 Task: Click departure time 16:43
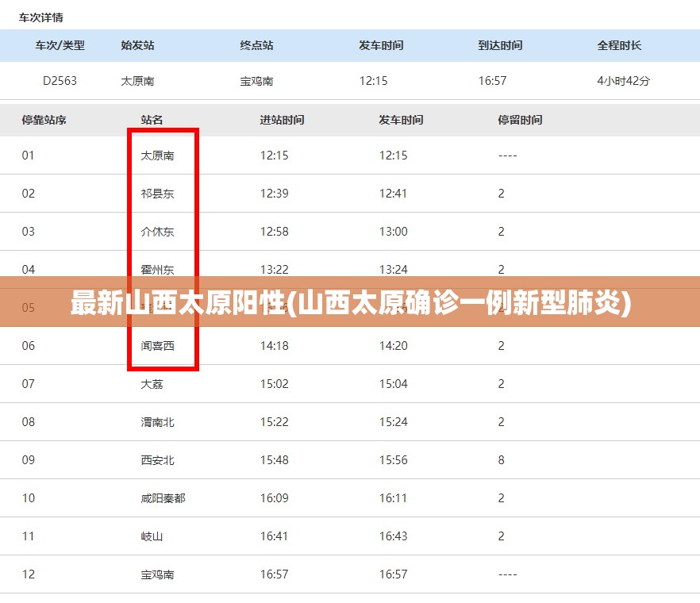point(394,536)
